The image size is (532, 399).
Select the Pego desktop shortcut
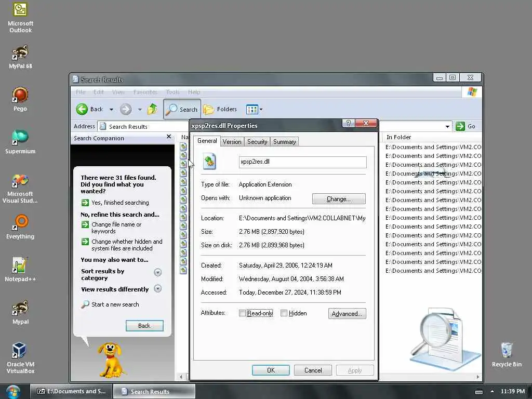(x=20, y=99)
